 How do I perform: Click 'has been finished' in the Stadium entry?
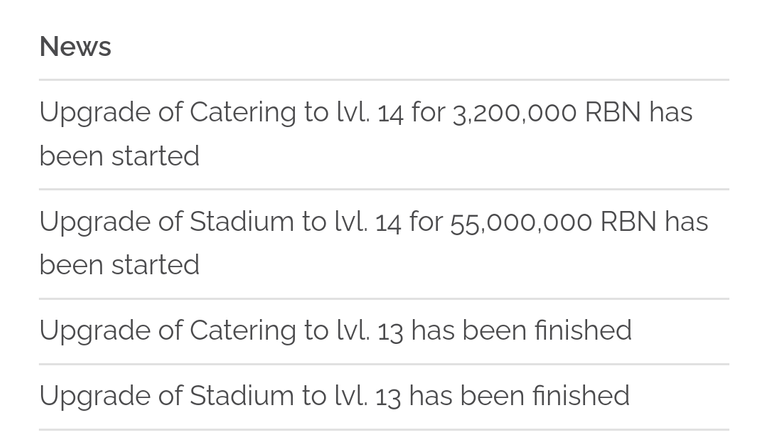(520, 396)
